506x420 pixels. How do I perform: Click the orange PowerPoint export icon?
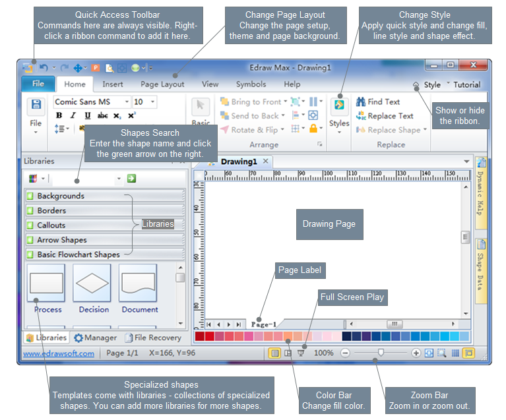click(x=96, y=68)
